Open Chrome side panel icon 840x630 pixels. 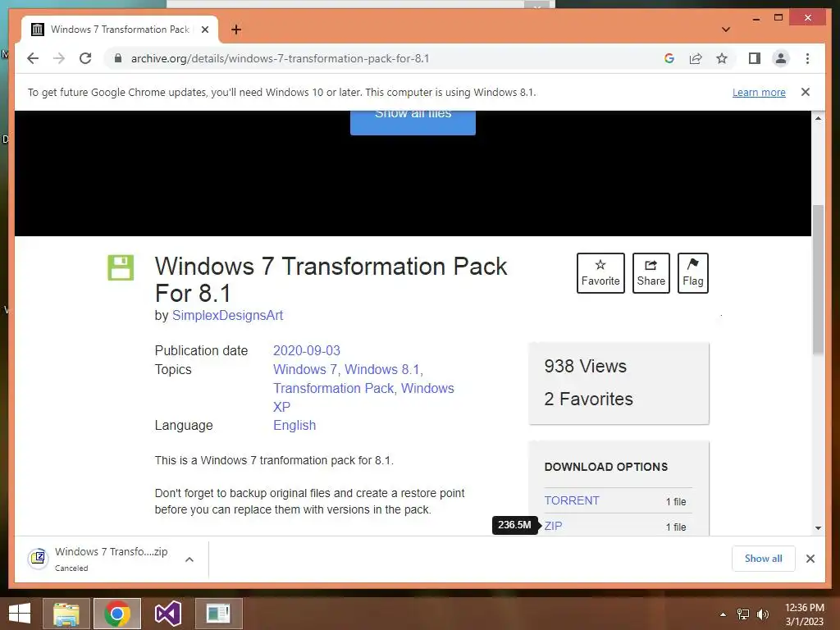[x=755, y=58]
